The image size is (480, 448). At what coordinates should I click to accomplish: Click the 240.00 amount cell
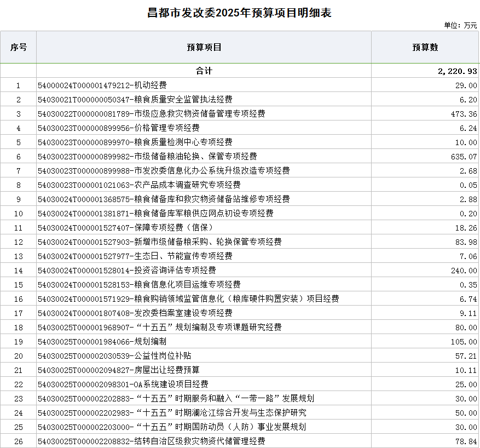(x=463, y=271)
